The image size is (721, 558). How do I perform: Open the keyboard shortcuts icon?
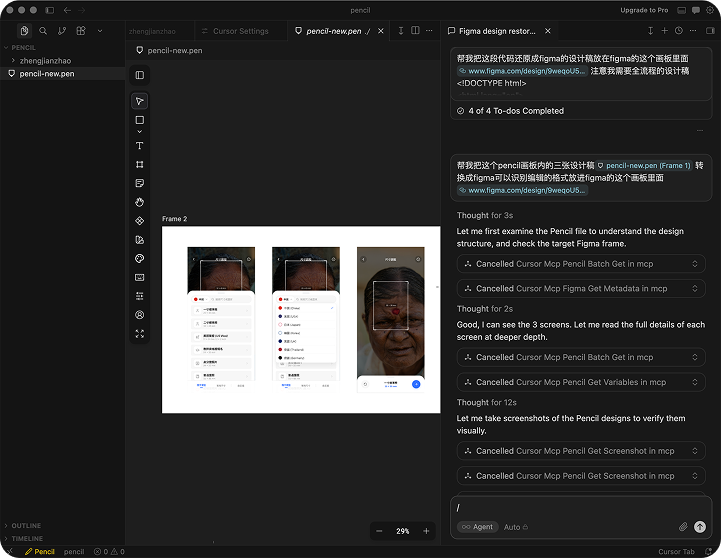140,277
